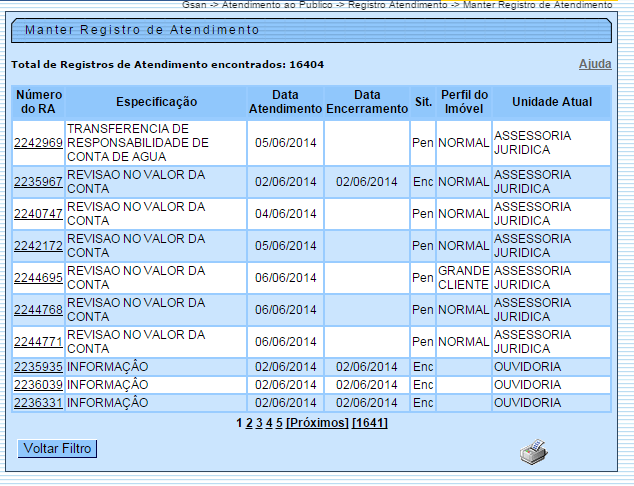This screenshot has height=486, width=634.
Task: Click current page number 1
Action: pyautogui.click(x=239, y=423)
